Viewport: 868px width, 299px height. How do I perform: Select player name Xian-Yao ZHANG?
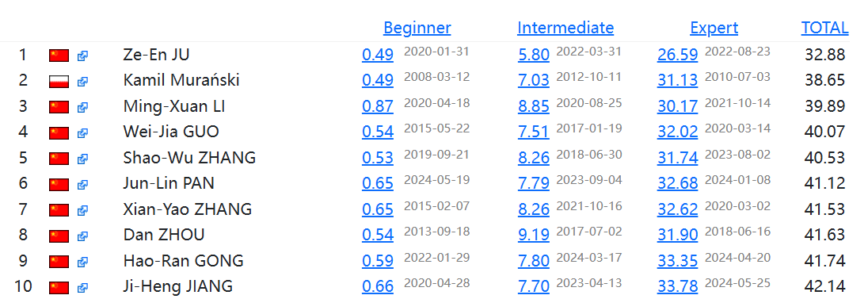[x=187, y=209]
